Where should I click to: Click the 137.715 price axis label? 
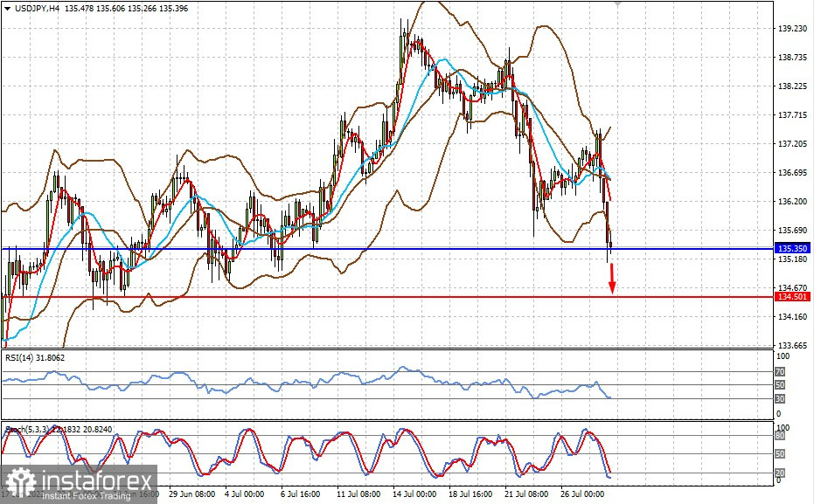tap(792, 115)
